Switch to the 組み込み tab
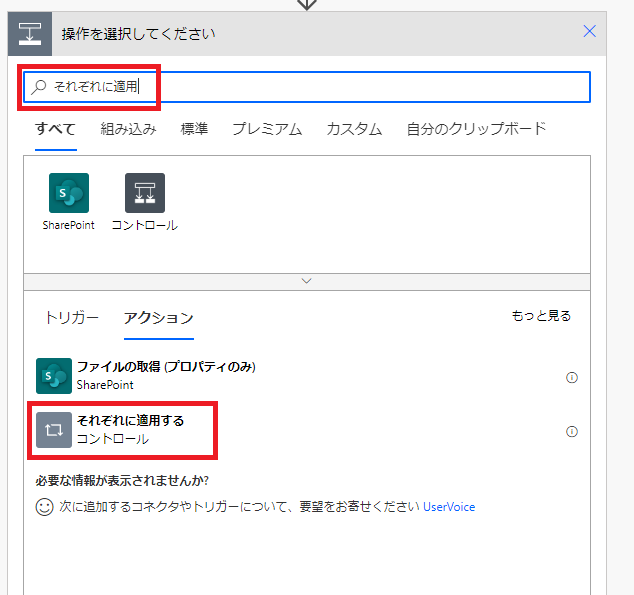 128,128
